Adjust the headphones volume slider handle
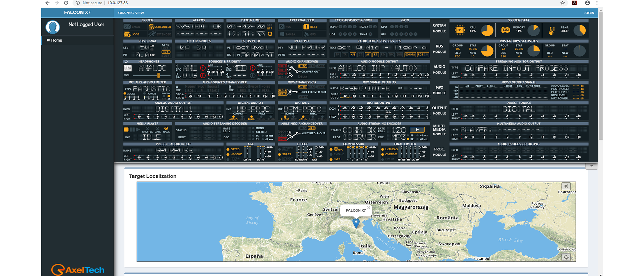This screenshot has width=644, height=276. [158, 75]
